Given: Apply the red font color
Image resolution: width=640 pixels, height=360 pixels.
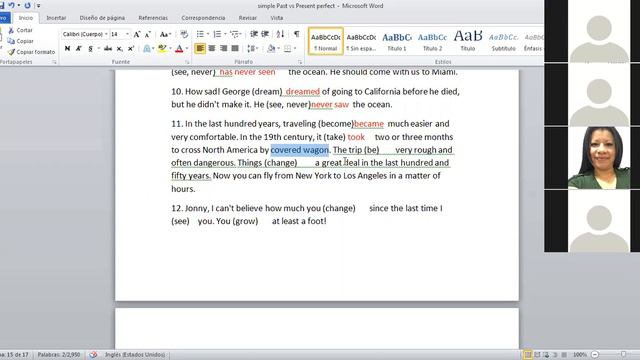Looking at the screenshot, I should point(179,49).
